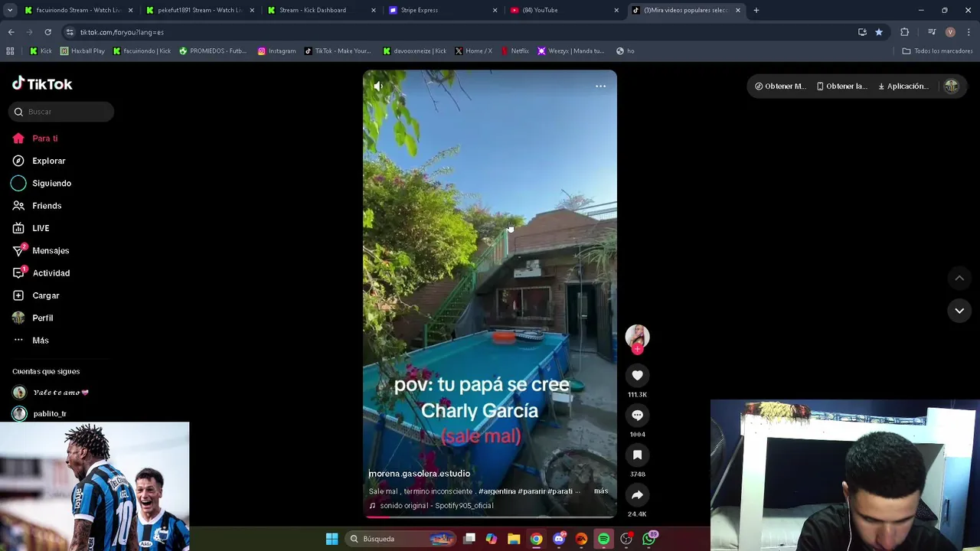Like the video with the heart icon
Image resolution: width=980 pixels, height=551 pixels.
[x=637, y=375]
